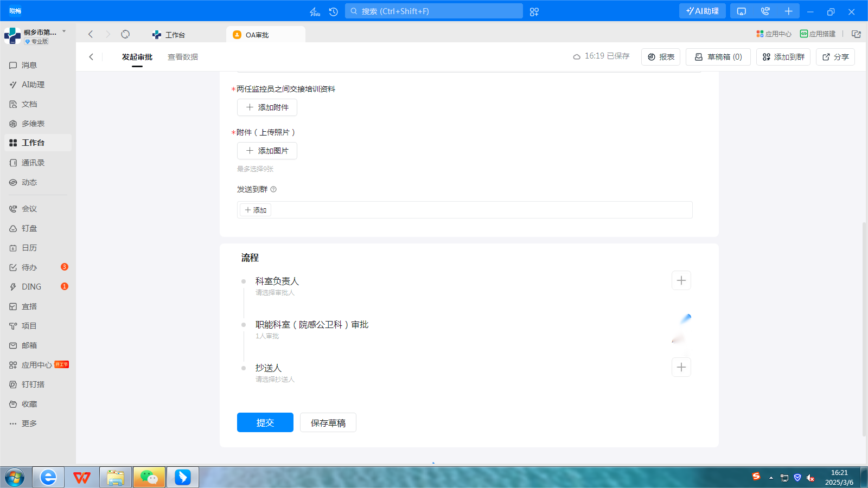The width and height of the screenshot is (868, 488).
Task: Open 消息 from the left sidebar
Action: click(28, 65)
